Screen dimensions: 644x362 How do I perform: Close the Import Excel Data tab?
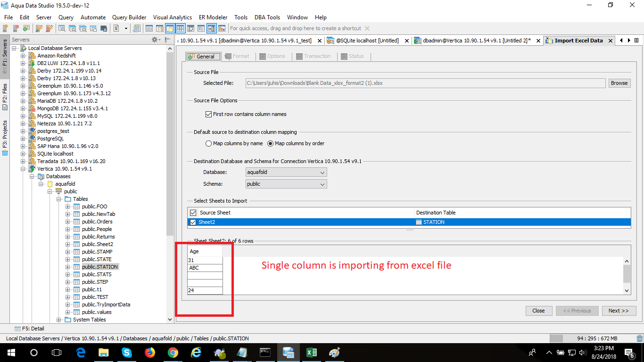click(611, 41)
